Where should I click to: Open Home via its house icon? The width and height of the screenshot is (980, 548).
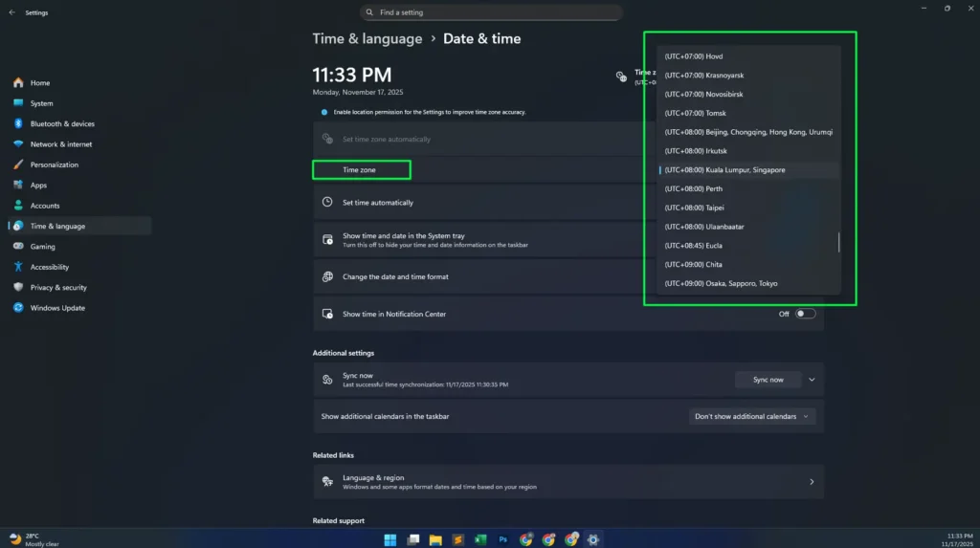18,82
